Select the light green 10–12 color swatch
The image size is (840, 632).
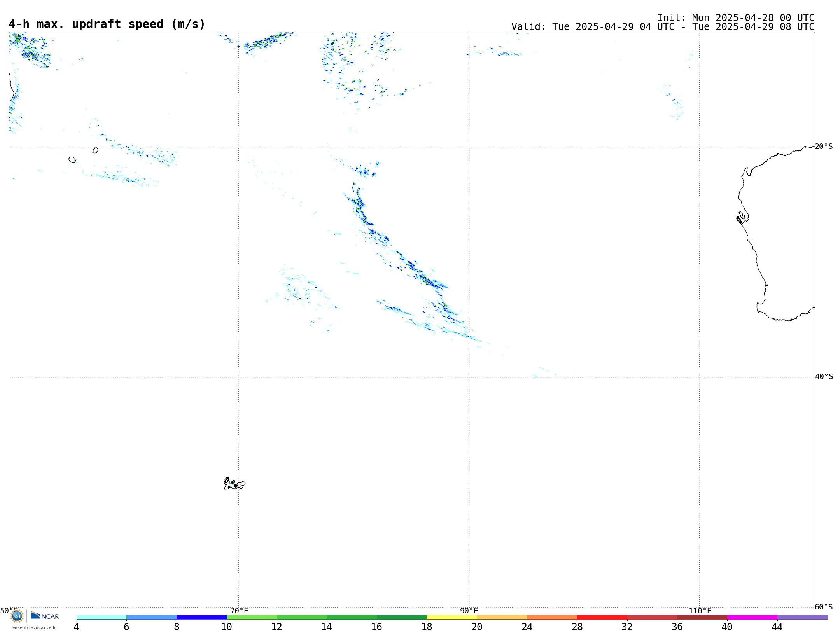pyautogui.click(x=252, y=617)
